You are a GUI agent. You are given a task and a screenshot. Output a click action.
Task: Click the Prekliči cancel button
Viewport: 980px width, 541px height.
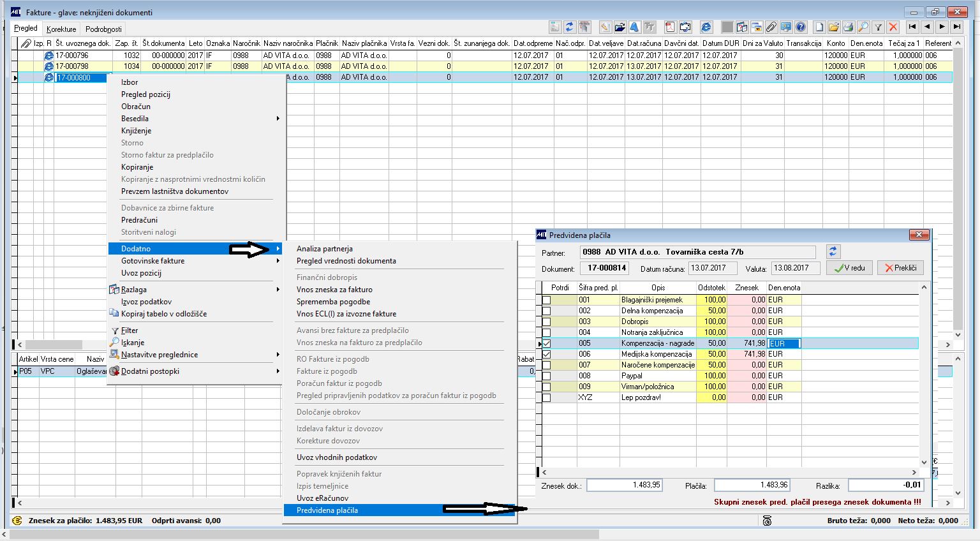pos(900,268)
